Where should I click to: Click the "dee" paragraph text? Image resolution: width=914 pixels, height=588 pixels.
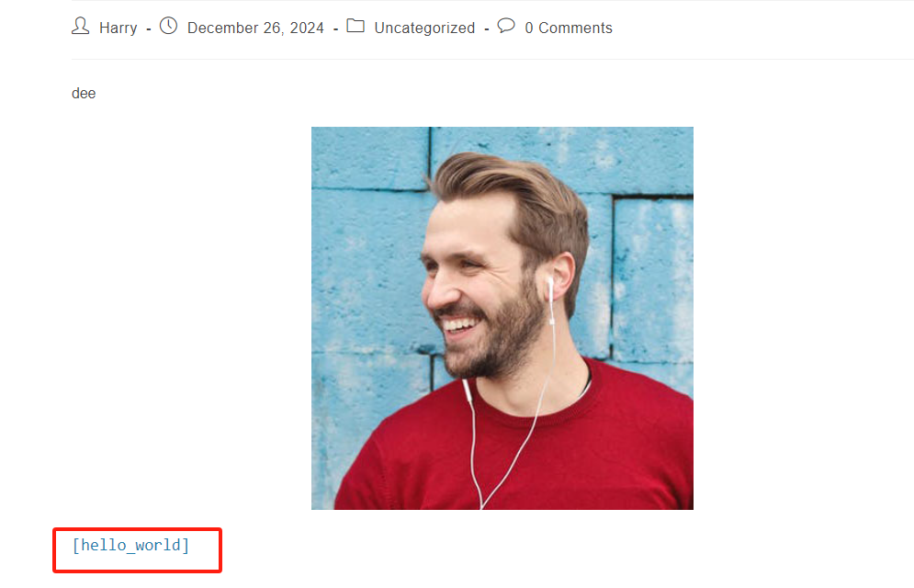84,93
